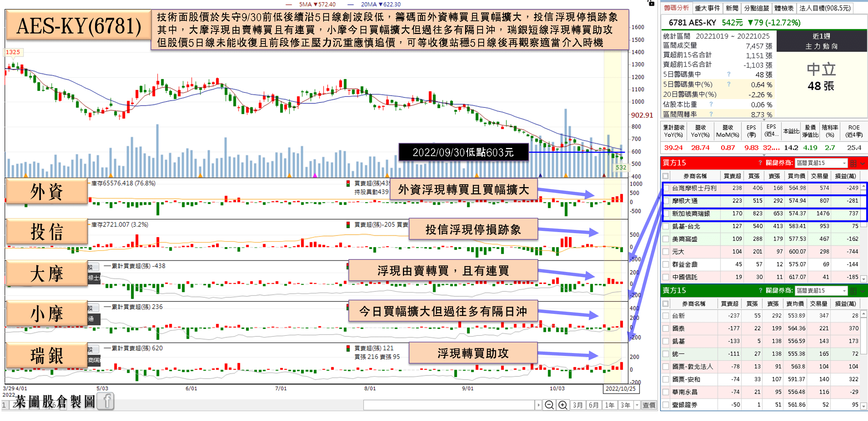This screenshot has width=868, height=421.
Task: Check the 凱基-台北 row checkbox
Action: tap(666, 227)
